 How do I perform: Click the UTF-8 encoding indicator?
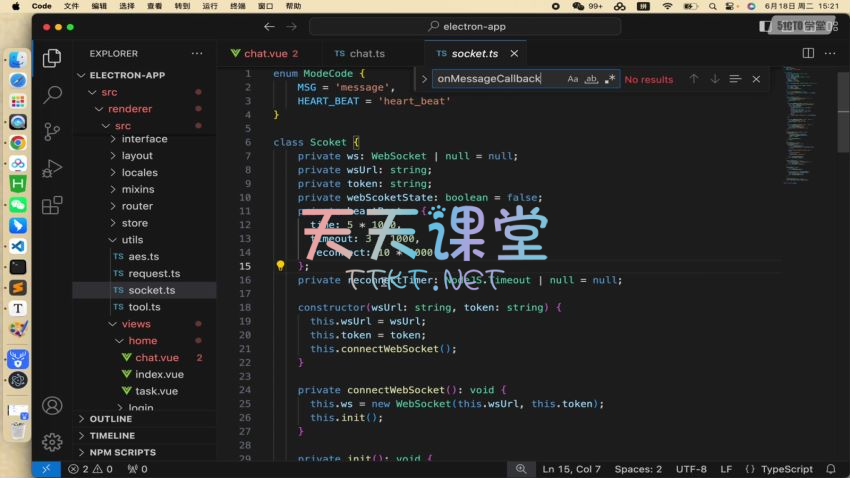(691, 469)
